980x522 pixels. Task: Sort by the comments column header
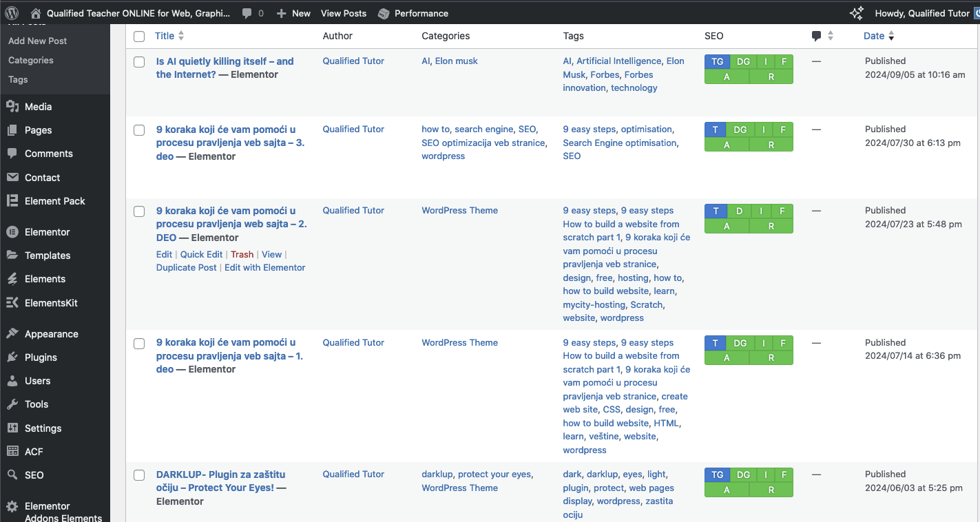pyautogui.click(x=817, y=36)
